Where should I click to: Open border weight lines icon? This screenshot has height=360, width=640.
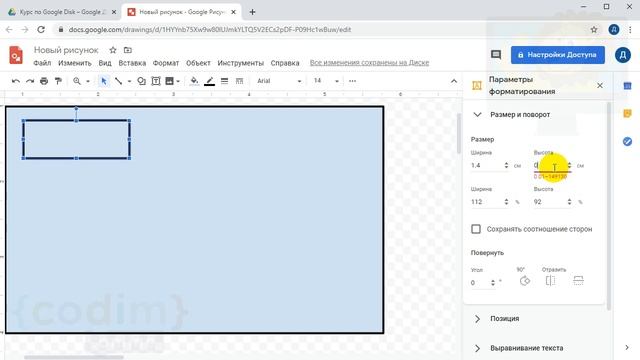(x=224, y=81)
